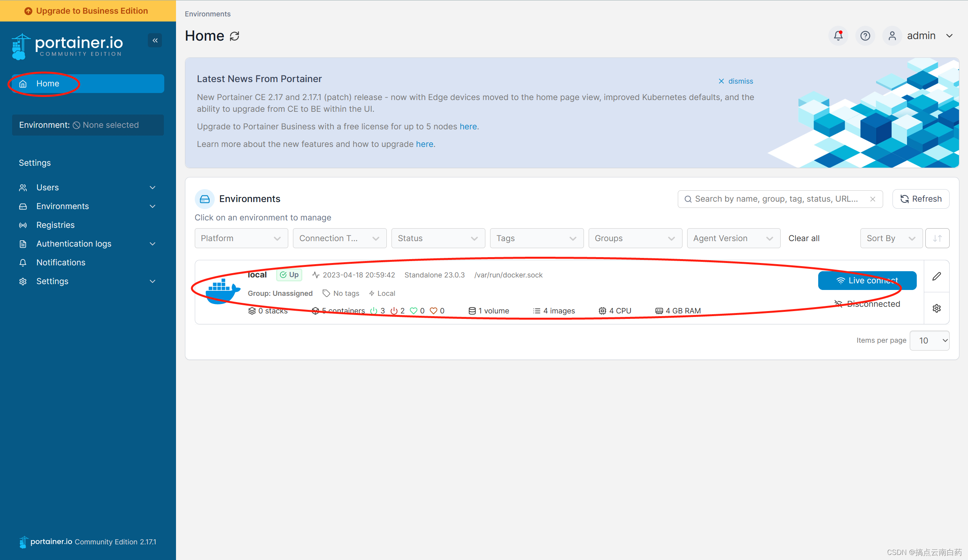Open the admin account dropdown chevron
Viewport: 968px width, 560px height.
949,36
